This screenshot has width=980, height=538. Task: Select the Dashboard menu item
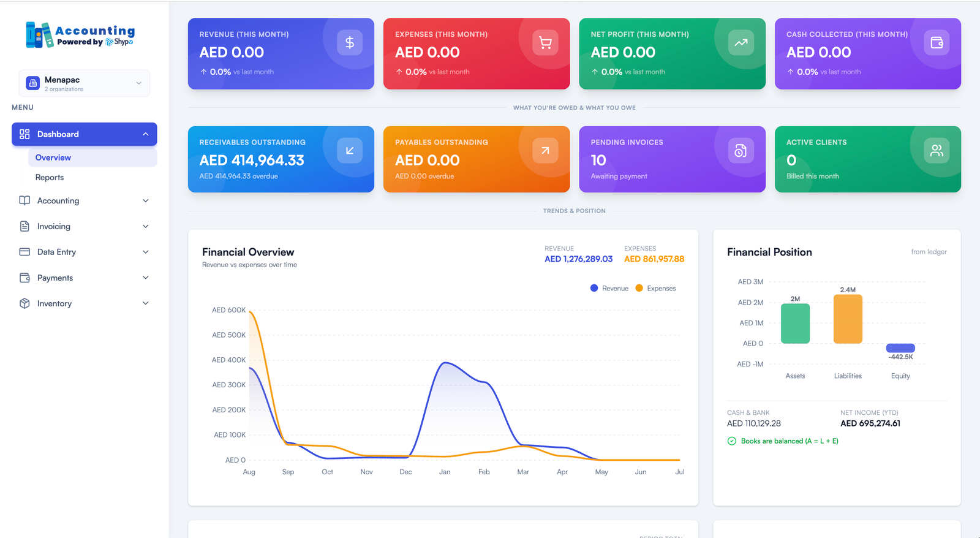pyautogui.click(x=85, y=134)
